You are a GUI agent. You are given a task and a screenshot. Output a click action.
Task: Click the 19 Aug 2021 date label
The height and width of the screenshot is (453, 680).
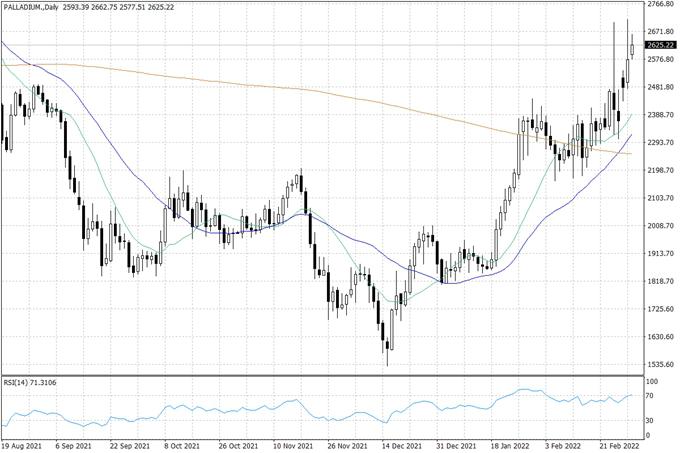[23, 447]
